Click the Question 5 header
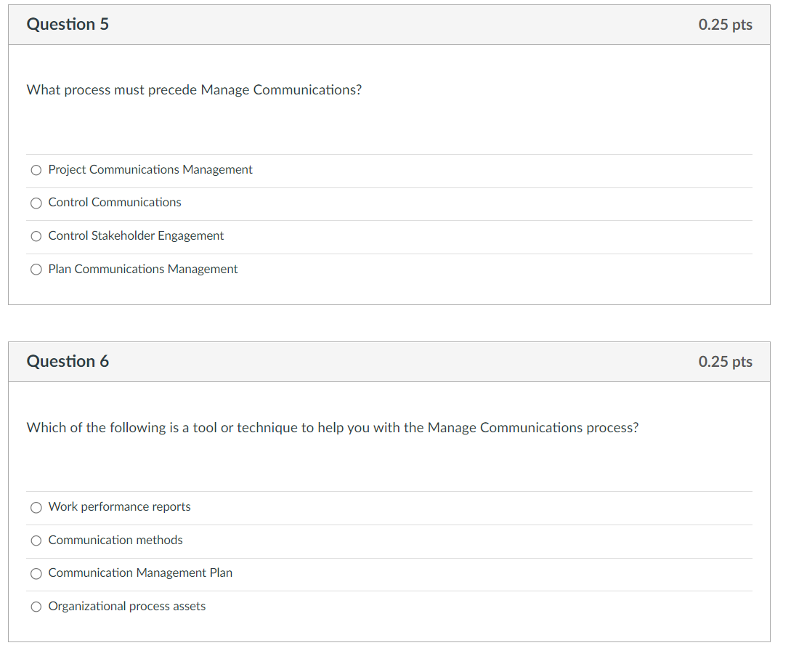The height and width of the screenshot is (672, 791). click(x=68, y=24)
